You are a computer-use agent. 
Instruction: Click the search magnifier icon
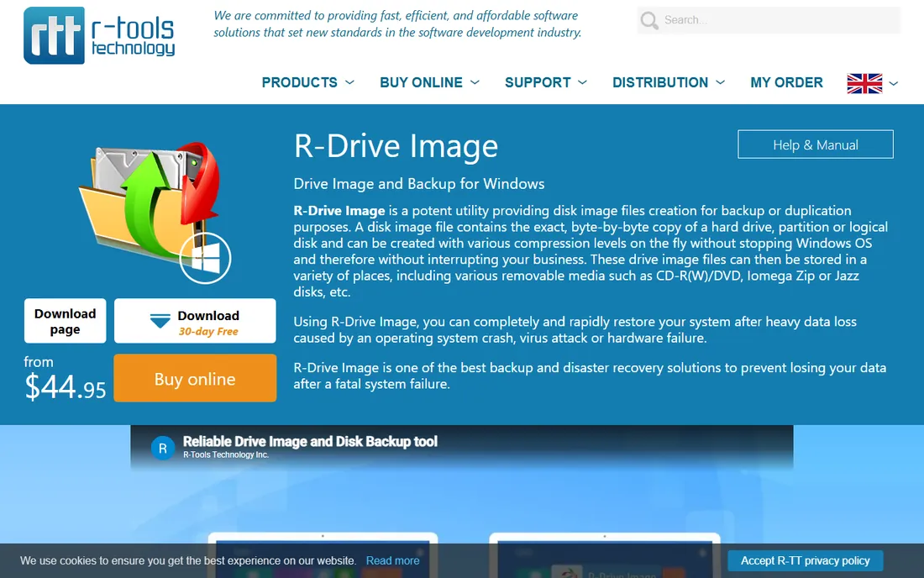click(648, 21)
